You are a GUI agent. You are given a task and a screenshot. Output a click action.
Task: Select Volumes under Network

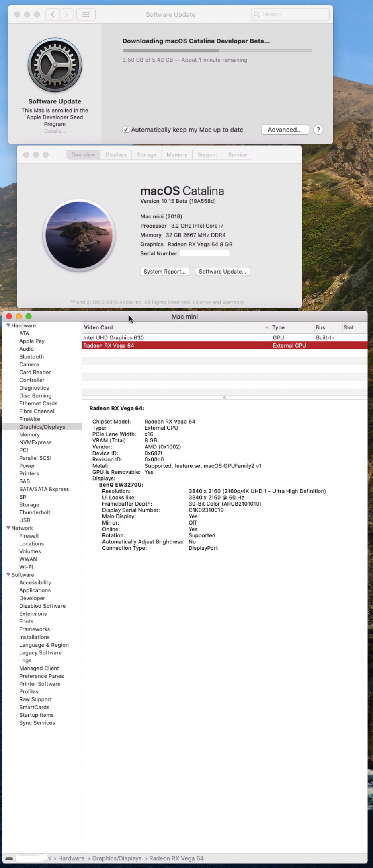(x=30, y=551)
